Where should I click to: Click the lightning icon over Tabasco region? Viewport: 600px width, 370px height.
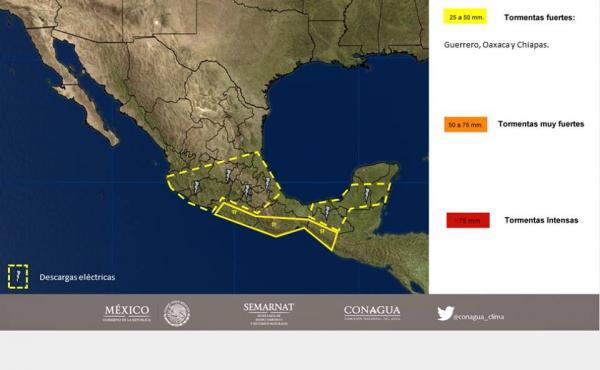[x=327, y=211]
